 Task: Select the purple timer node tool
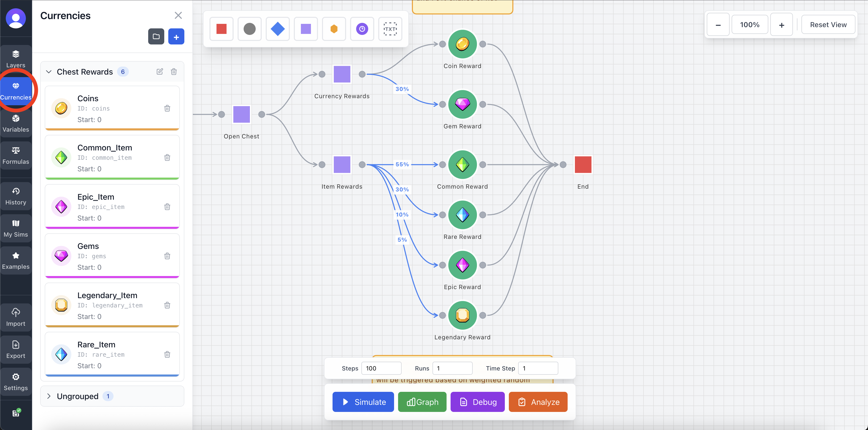(x=362, y=29)
